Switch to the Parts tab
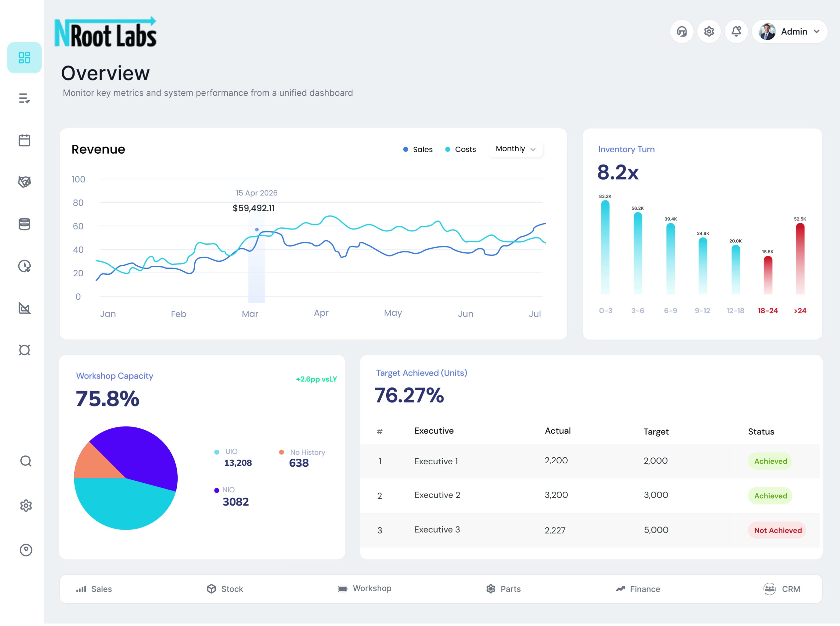Viewport: 840px width, 626px height. tap(503, 589)
